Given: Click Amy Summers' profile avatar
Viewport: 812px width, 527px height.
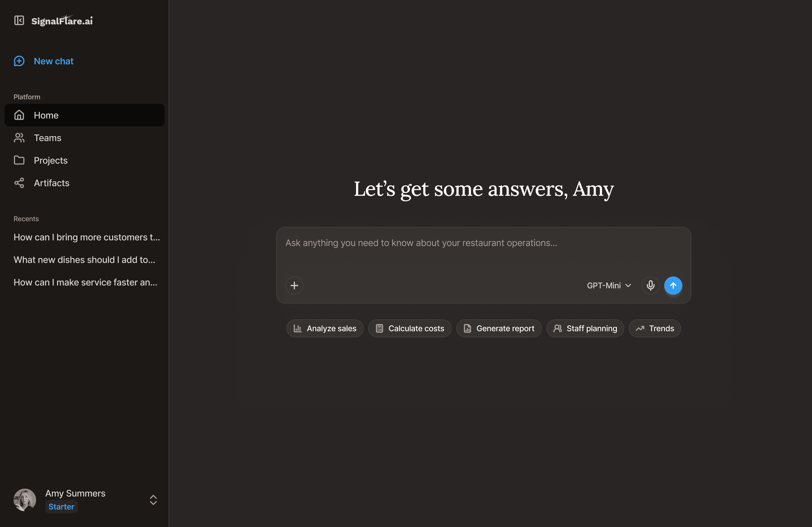Looking at the screenshot, I should point(25,500).
